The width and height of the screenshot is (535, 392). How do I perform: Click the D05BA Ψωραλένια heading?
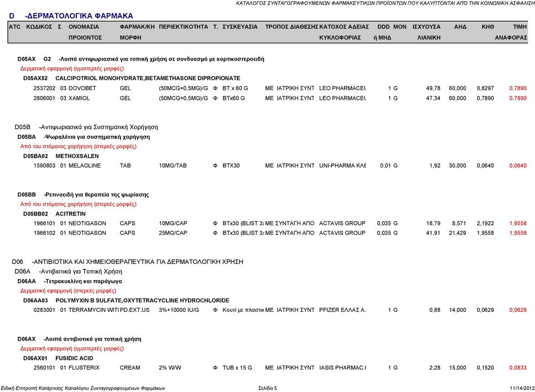pos(84,137)
